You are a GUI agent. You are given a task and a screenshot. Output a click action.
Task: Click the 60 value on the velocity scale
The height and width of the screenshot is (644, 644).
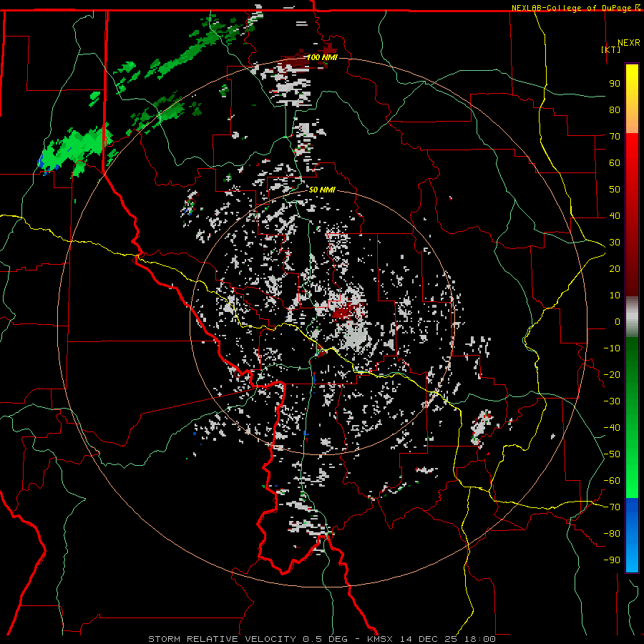tap(615, 162)
